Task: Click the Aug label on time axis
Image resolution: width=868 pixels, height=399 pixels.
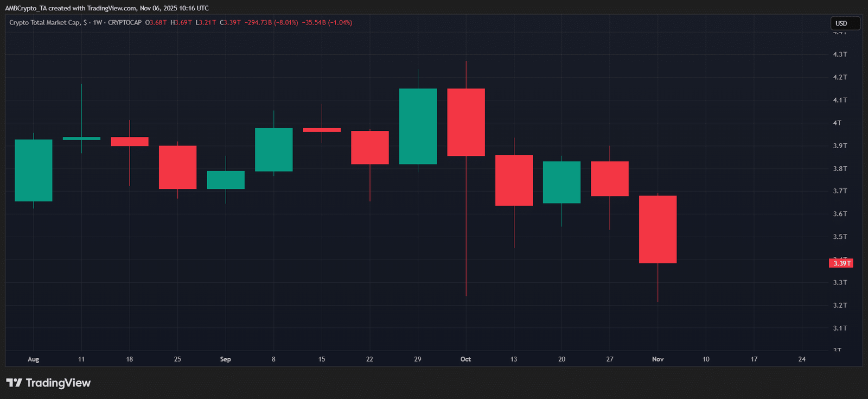Action: pyautogui.click(x=33, y=359)
